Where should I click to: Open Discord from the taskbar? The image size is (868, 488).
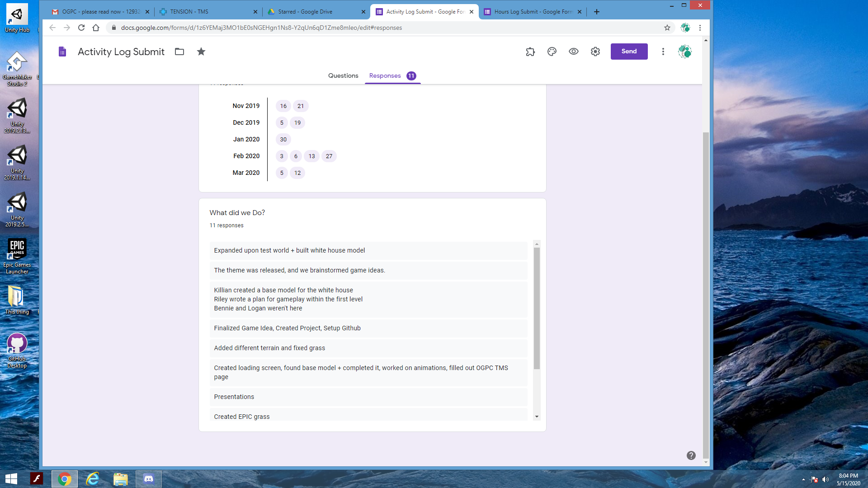coord(148,479)
